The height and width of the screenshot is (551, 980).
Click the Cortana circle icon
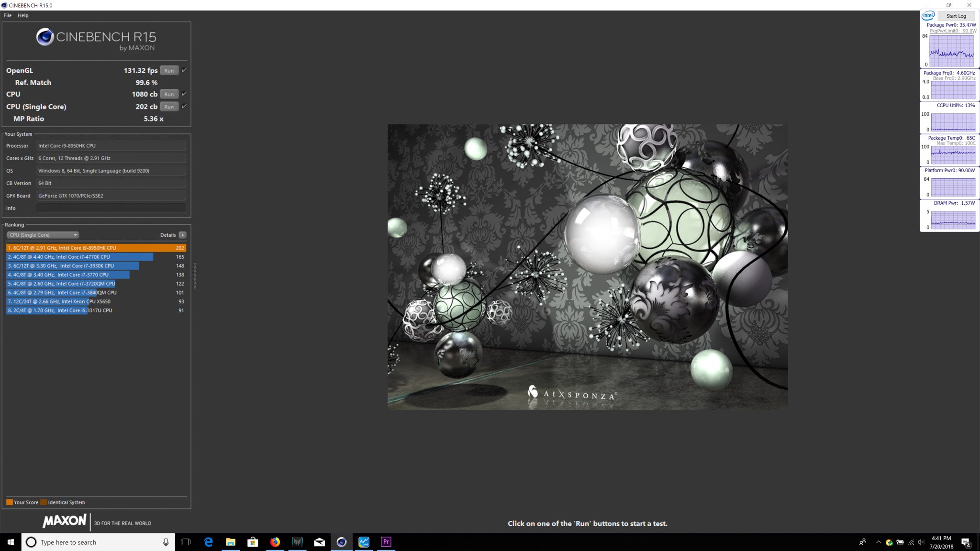(x=31, y=542)
